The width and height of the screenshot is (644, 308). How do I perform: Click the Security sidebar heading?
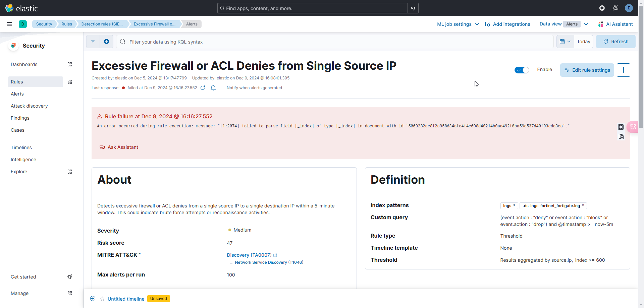pyautogui.click(x=34, y=46)
